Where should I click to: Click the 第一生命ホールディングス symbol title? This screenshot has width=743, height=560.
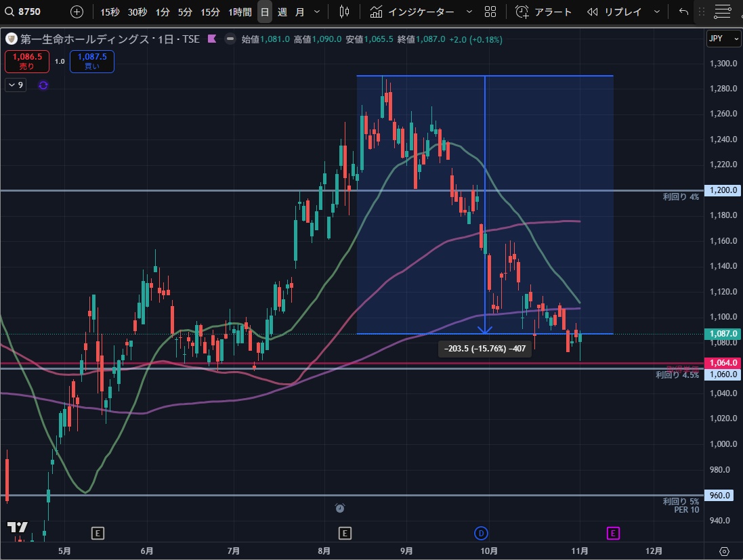[x=85, y=39]
